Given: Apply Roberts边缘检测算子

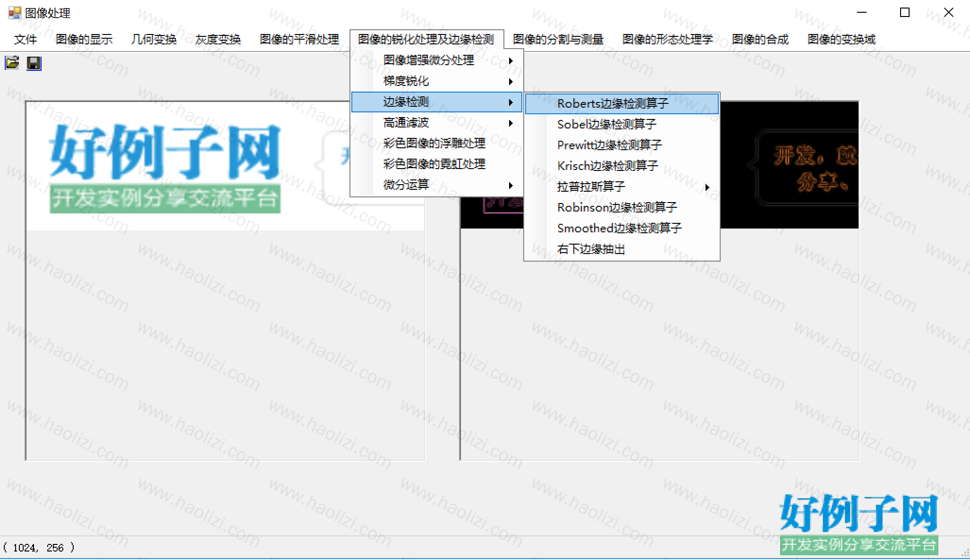Looking at the screenshot, I should (622, 104).
